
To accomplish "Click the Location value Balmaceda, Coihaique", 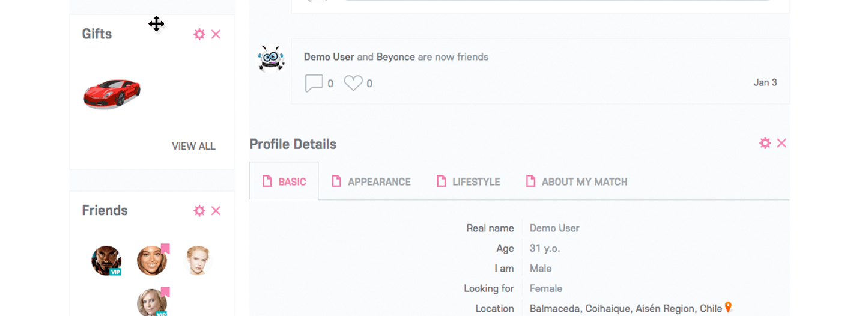I will pyautogui.click(x=625, y=308).
